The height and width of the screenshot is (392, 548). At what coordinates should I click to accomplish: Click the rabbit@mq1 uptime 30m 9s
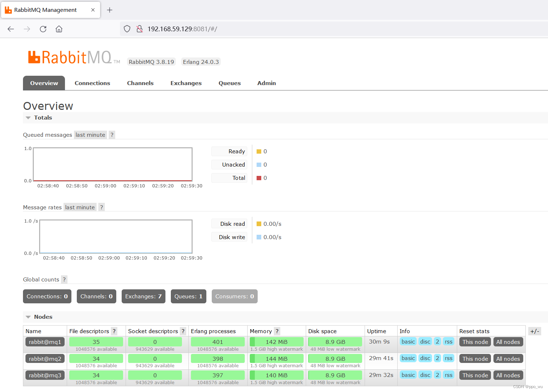coord(379,342)
